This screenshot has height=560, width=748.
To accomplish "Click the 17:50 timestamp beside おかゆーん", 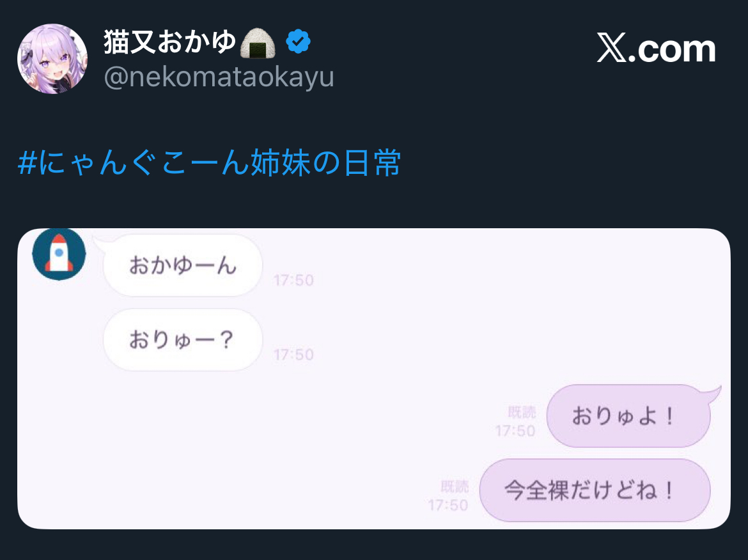I will [x=293, y=280].
